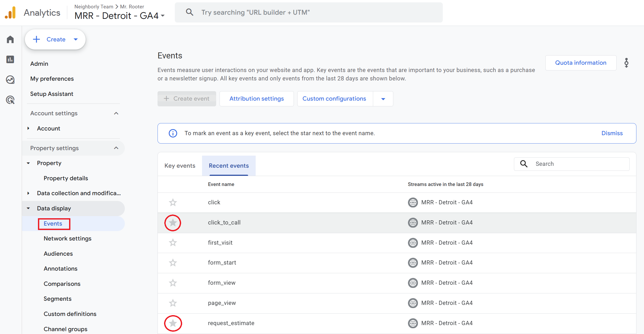Collapse the Account settings section
This screenshot has height=334, width=644.
tap(116, 113)
